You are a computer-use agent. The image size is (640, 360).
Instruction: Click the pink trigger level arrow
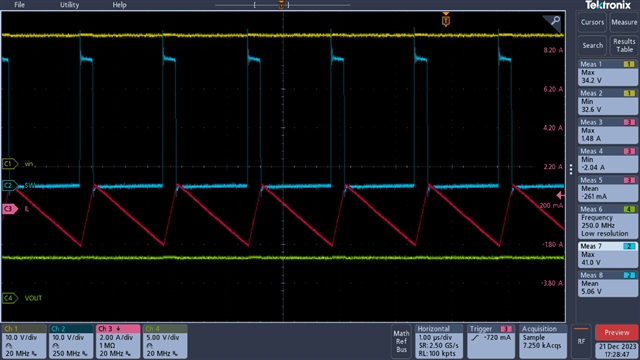[x=561, y=196]
